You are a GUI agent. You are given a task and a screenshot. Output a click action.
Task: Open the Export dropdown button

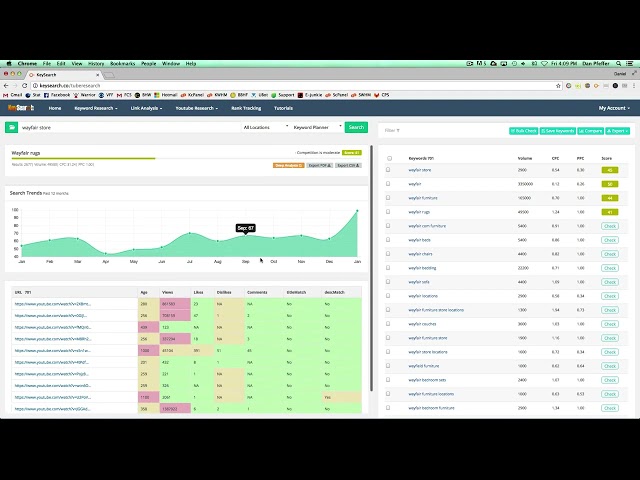[618, 131]
